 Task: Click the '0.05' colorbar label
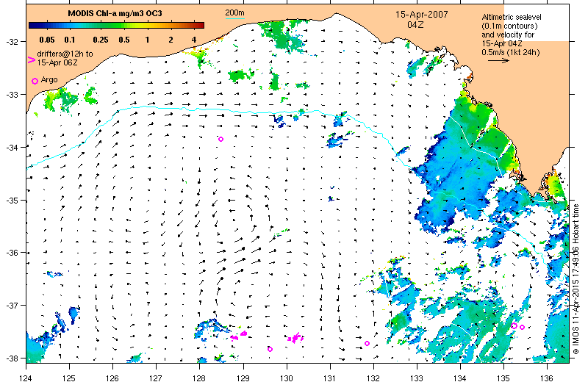(47, 40)
